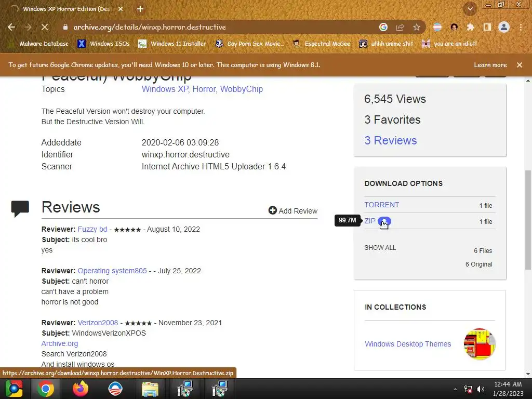Open File Explorer from taskbar
The height and width of the screenshot is (399, 532).
(150, 389)
